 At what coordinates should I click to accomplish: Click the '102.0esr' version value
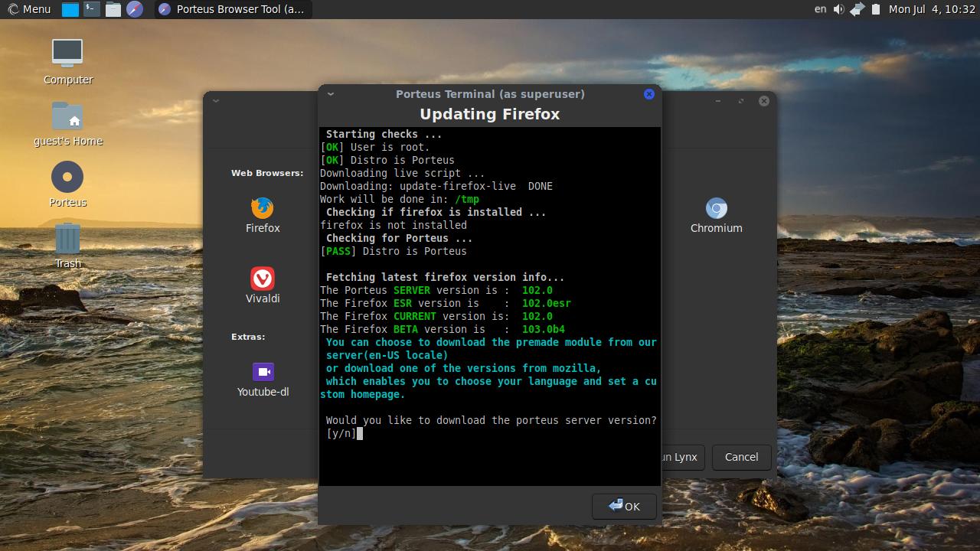[x=547, y=303]
